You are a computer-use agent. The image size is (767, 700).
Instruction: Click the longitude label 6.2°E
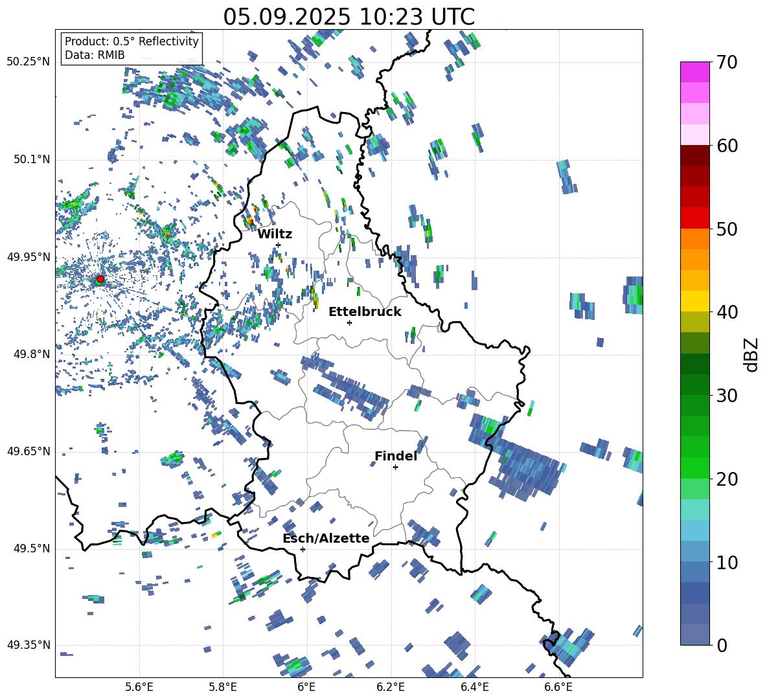(391, 687)
